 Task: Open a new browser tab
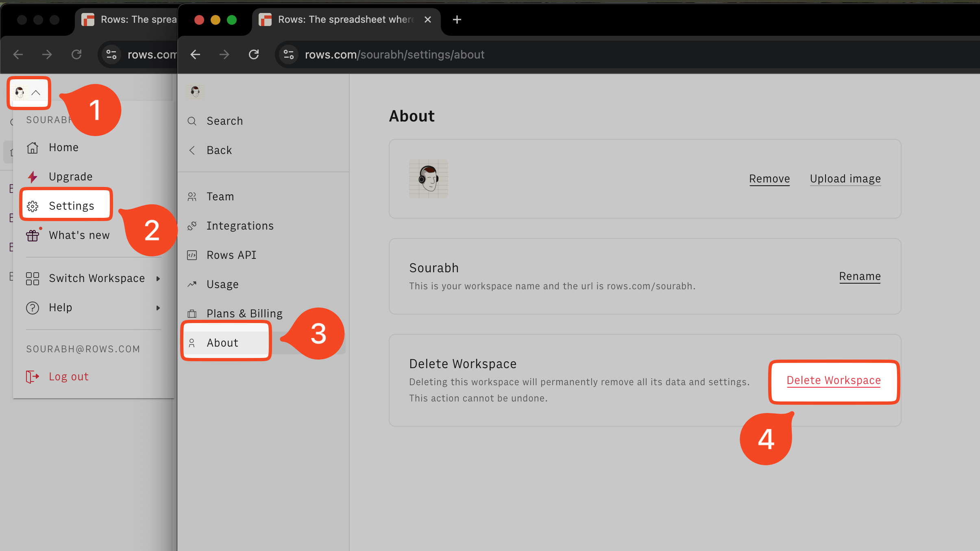(457, 20)
